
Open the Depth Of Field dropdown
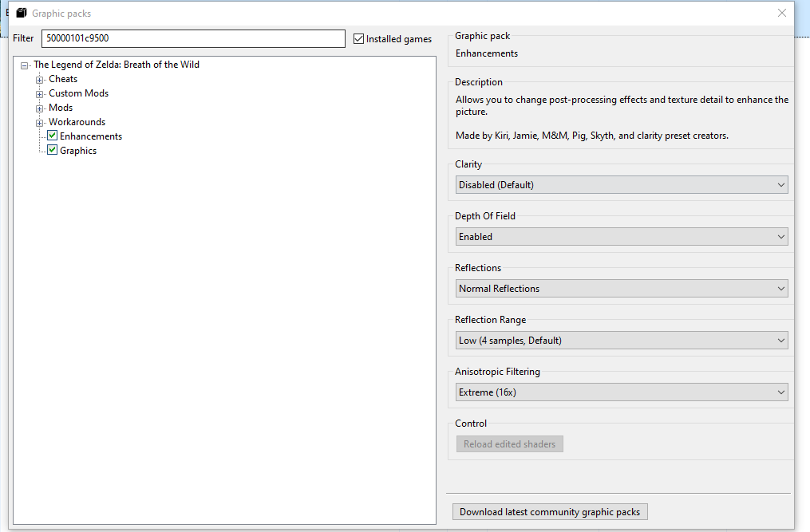coord(622,237)
